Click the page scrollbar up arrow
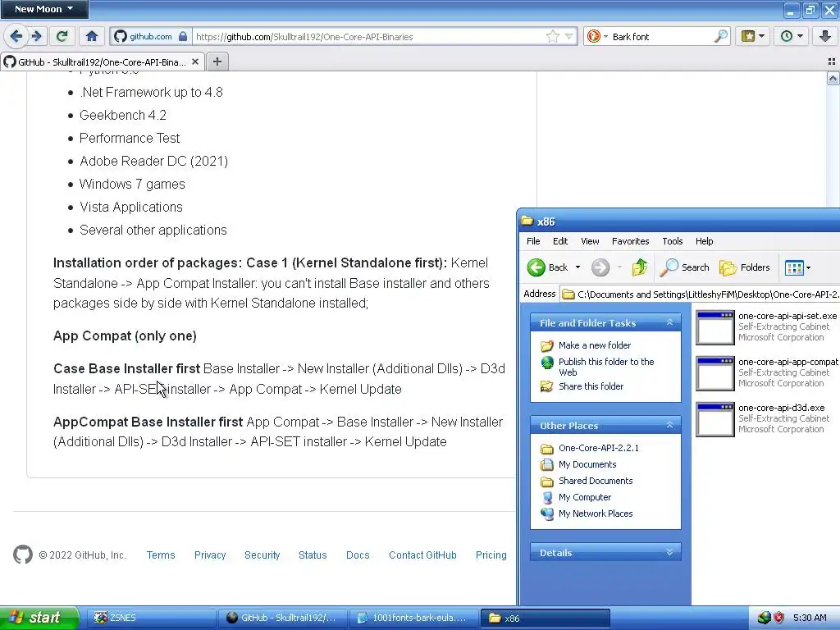840x630 pixels. pos(833,80)
